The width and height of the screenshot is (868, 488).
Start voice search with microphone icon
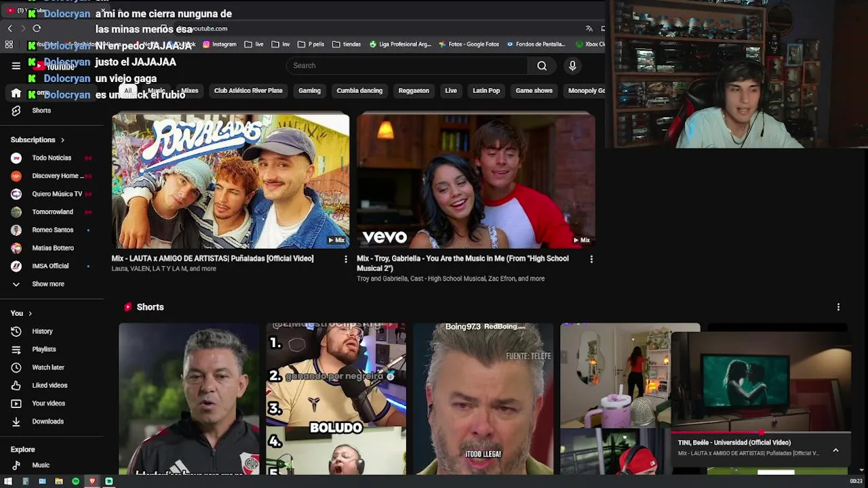coord(572,66)
